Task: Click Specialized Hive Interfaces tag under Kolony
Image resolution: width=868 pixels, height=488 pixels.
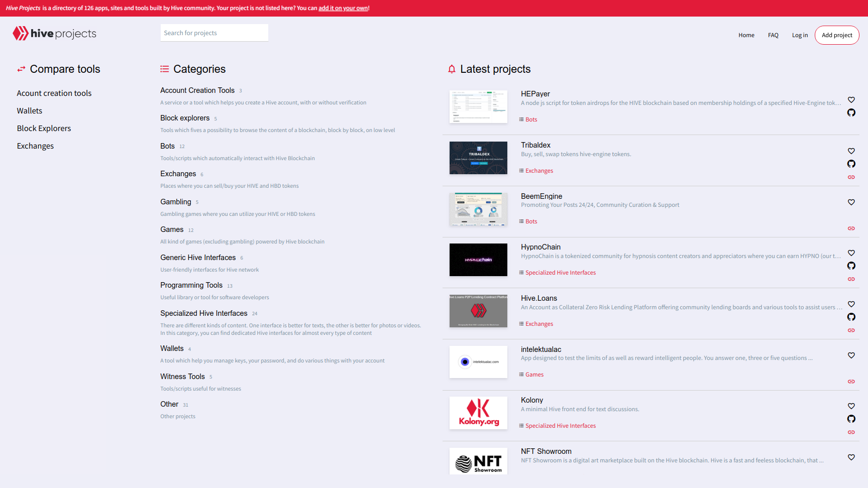Action: point(561,426)
